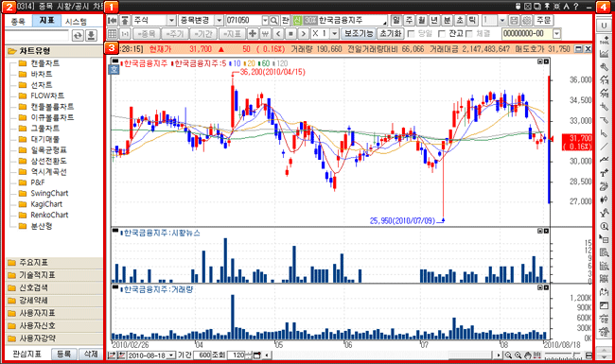Open the account number 00000000-00 dropdown
Image resolution: width=615 pixels, height=364 pixels.
[x=557, y=34]
